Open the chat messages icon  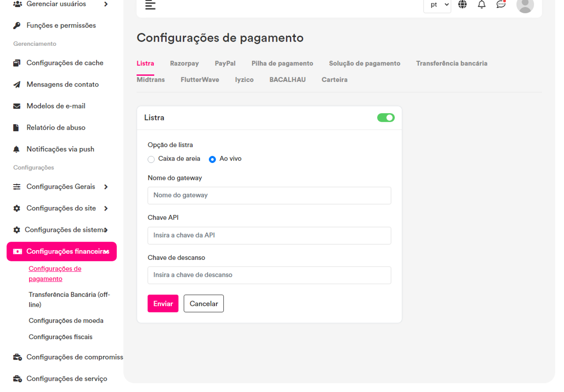[x=501, y=4]
